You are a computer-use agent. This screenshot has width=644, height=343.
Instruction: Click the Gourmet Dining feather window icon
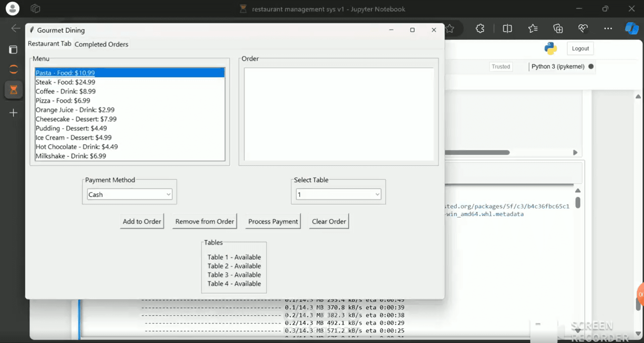pyautogui.click(x=32, y=30)
